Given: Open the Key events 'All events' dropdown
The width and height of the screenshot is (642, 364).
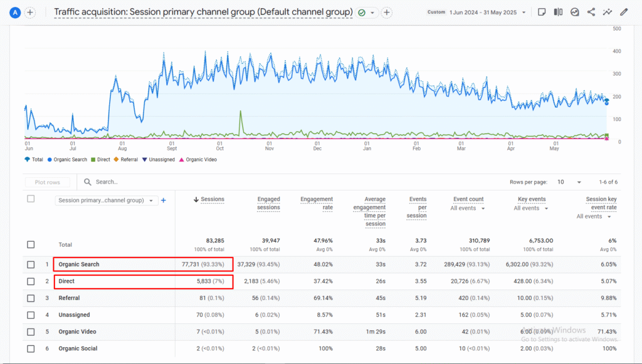Looking at the screenshot, I should click(531, 208).
